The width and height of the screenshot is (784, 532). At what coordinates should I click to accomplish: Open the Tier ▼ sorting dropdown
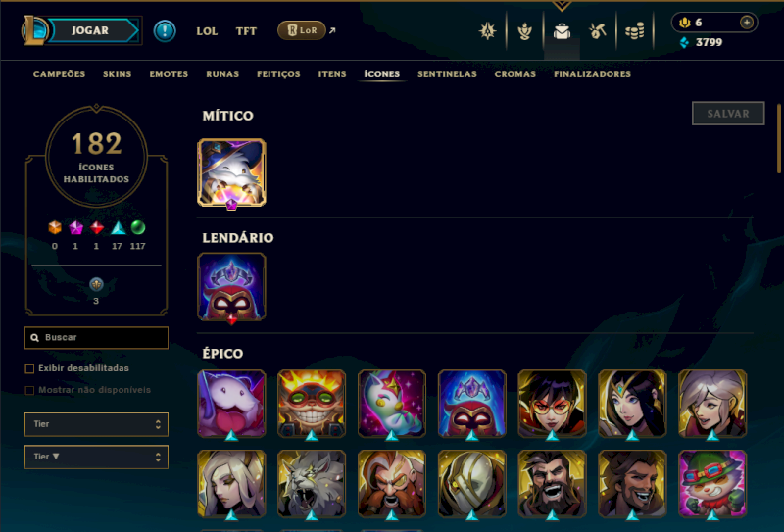[x=96, y=457]
